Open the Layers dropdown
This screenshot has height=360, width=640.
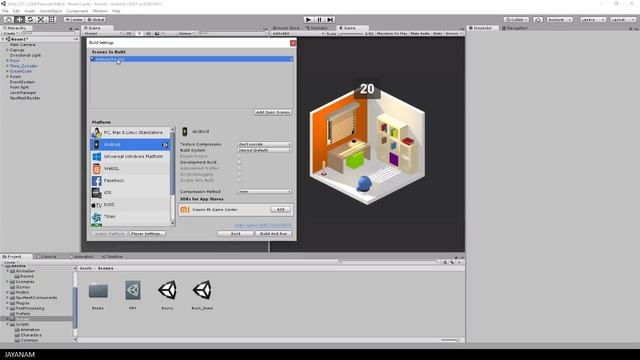[593, 20]
